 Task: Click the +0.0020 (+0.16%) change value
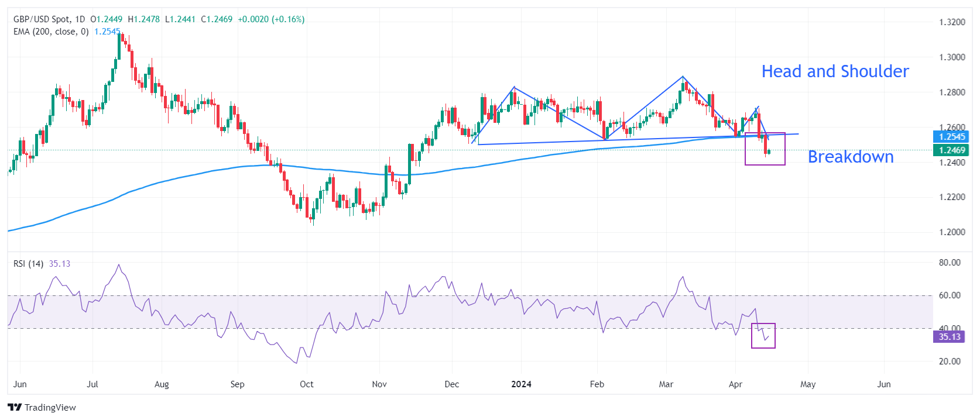click(271, 19)
